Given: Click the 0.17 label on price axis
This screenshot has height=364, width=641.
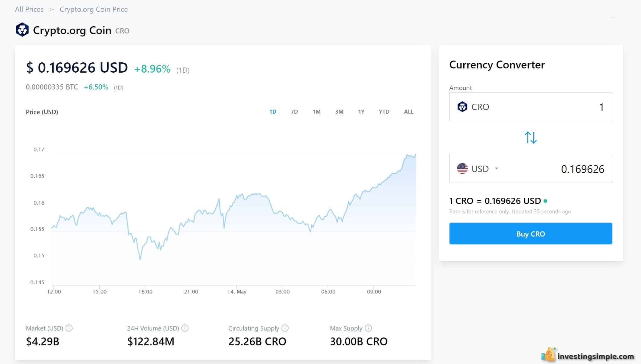Looking at the screenshot, I should [x=39, y=149].
